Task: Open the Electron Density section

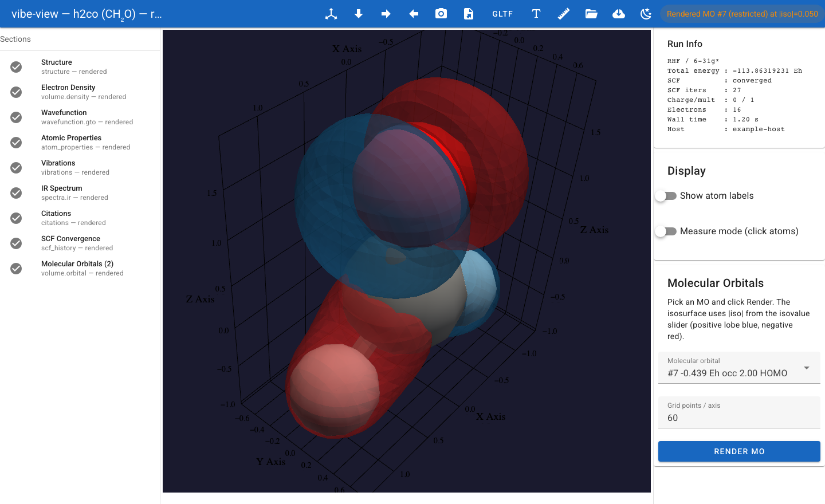Action: (80, 92)
